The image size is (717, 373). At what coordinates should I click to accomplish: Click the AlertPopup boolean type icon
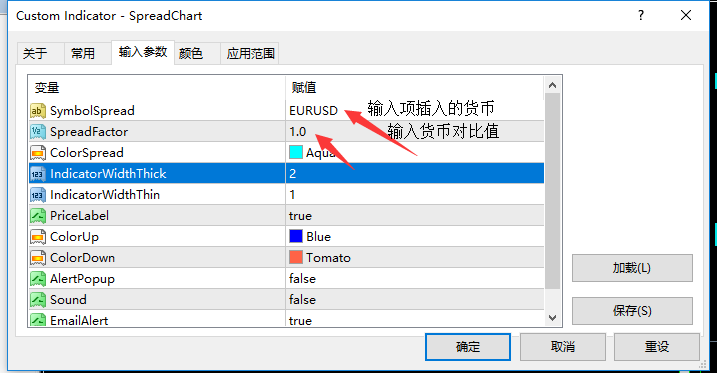37,279
